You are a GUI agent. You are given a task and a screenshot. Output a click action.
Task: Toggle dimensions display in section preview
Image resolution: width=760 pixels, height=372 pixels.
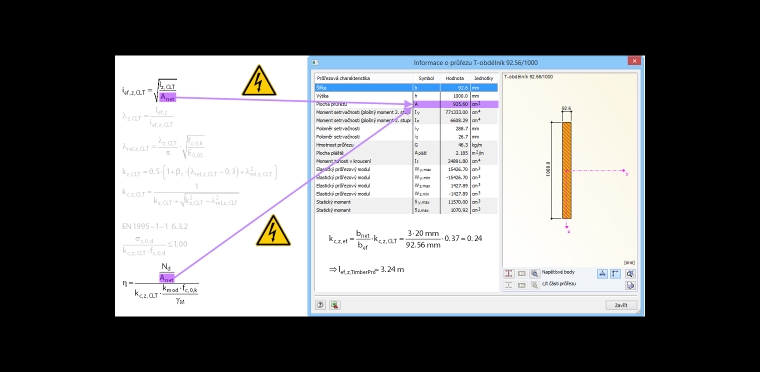[x=602, y=274]
